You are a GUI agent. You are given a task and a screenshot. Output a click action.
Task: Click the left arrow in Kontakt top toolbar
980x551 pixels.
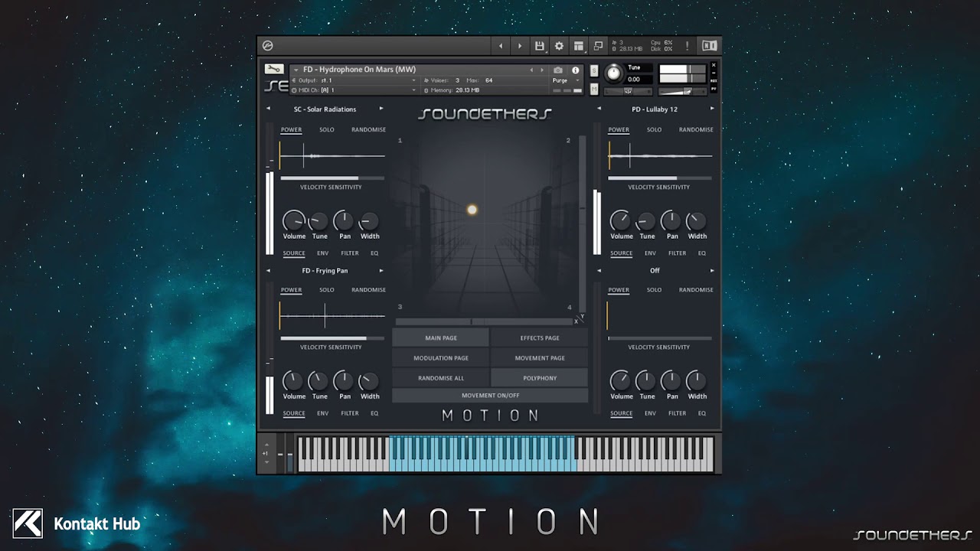click(501, 46)
